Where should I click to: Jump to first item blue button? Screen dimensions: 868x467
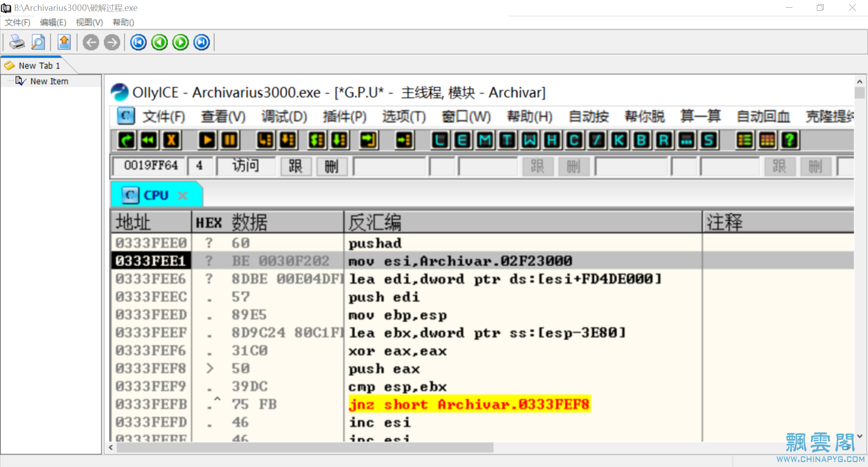click(138, 42)
